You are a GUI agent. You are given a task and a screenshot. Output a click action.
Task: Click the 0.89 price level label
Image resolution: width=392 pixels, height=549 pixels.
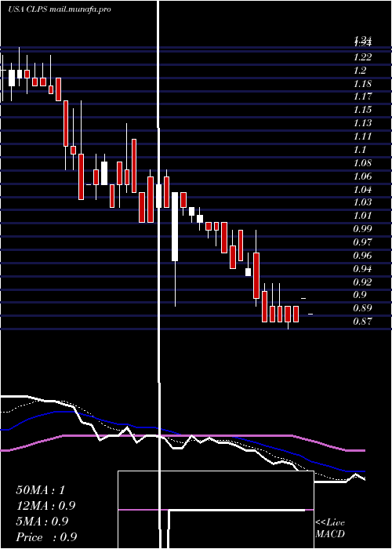[362, 308]
